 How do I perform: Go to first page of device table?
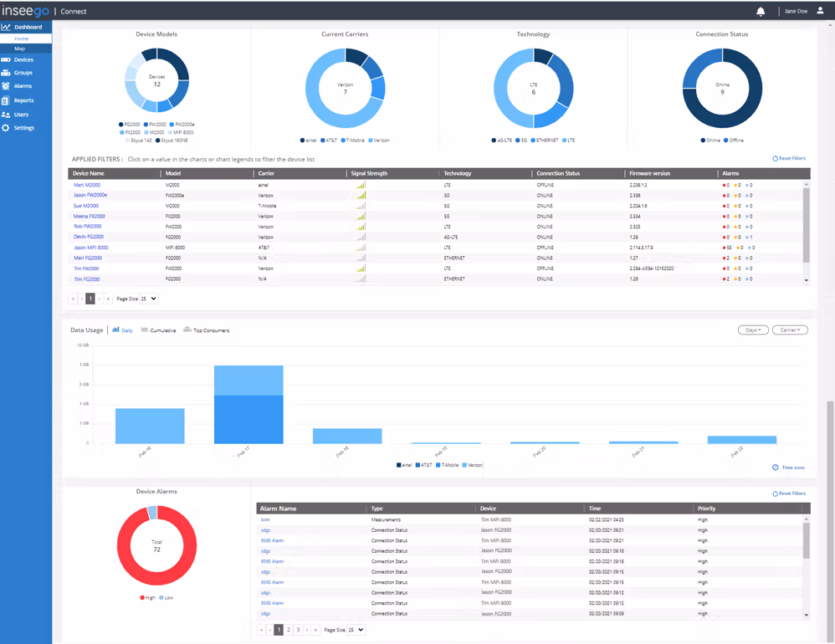(73, 299)
